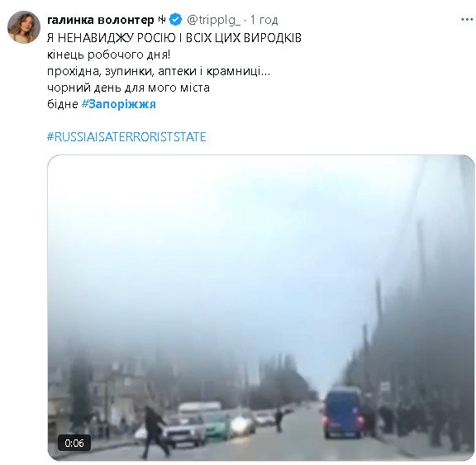Follow the #RUSSIAISATERRORISTSTATE hashtag
Image resolution: width=476 pixels, height=465 pixels.
coord(126,137)
